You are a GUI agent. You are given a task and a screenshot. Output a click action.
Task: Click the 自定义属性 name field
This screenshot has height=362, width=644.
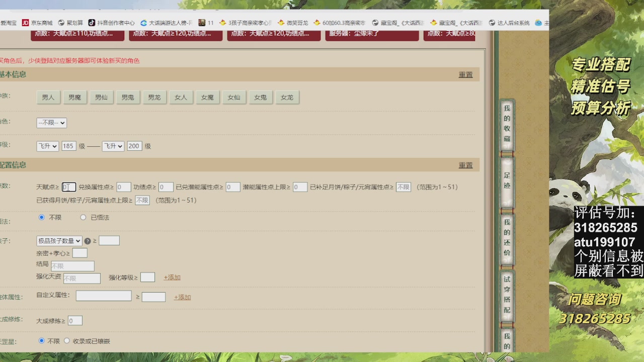point(104,296)
